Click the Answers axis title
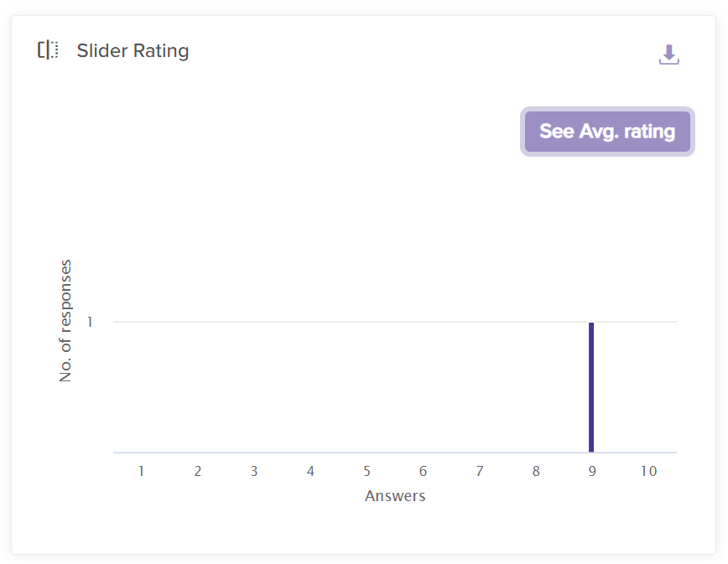This screenshot has height=564, width=728. click(x=395, y=496)
